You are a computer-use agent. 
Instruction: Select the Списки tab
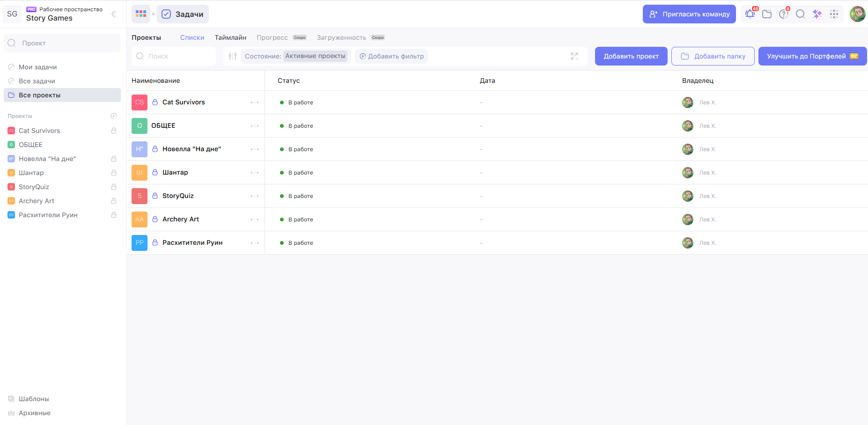coord(192,37)
